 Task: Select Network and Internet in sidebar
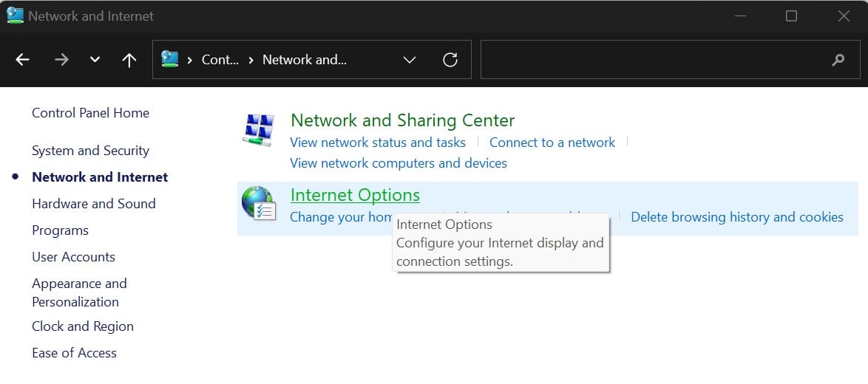click(101, 177)
